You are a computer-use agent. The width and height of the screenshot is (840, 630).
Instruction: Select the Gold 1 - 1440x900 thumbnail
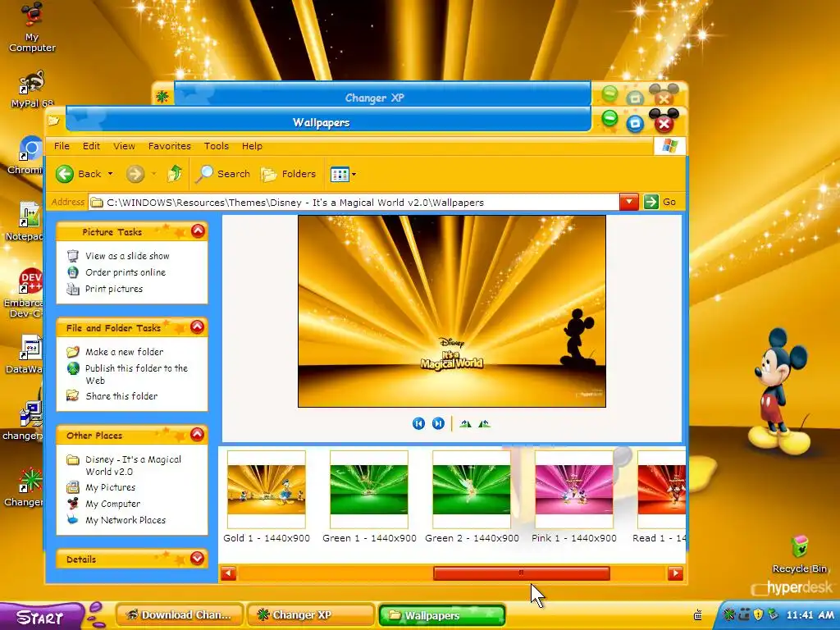(267, 489)
